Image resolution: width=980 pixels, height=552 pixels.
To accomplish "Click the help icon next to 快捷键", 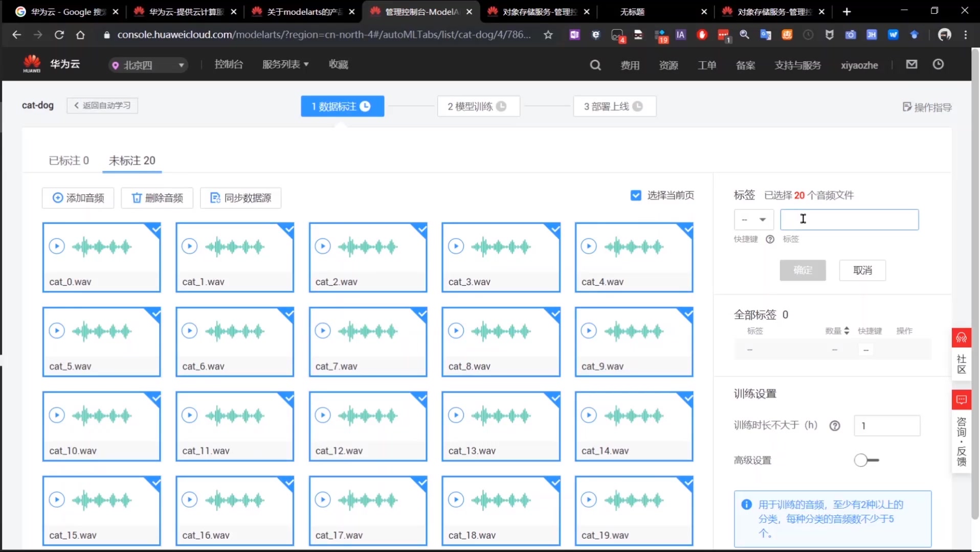I will [770, 239].
